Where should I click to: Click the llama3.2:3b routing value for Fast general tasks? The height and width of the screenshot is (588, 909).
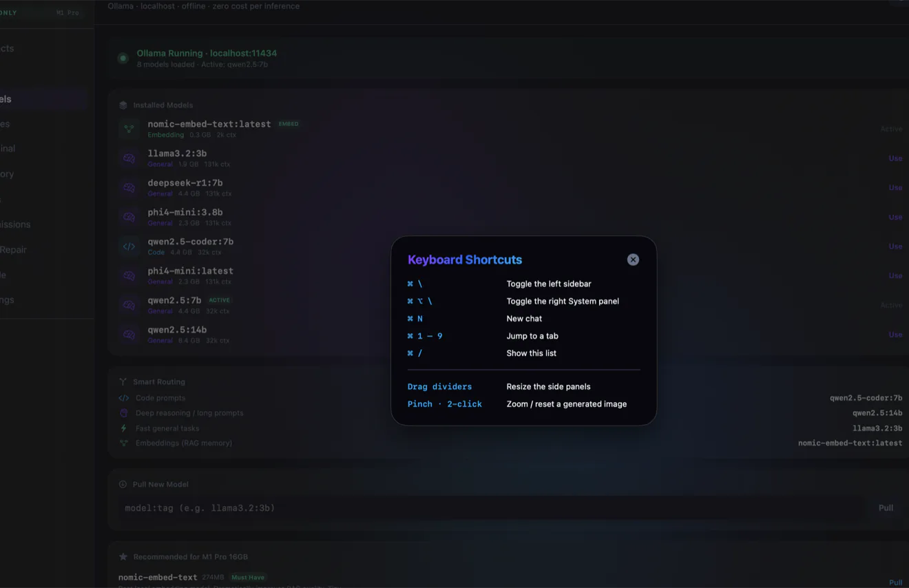pyautogui.click(x=877, y=428)
